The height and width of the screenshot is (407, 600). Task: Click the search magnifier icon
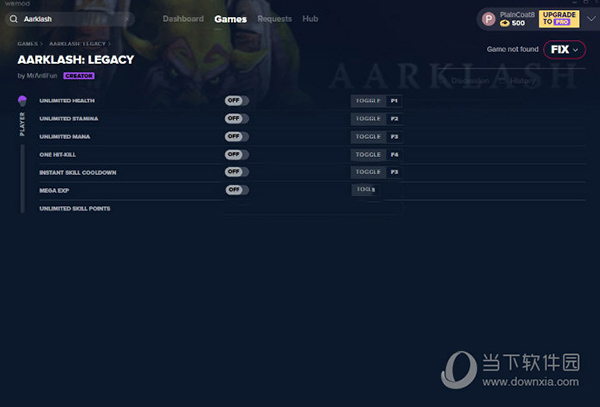click(x=13, y=19)
